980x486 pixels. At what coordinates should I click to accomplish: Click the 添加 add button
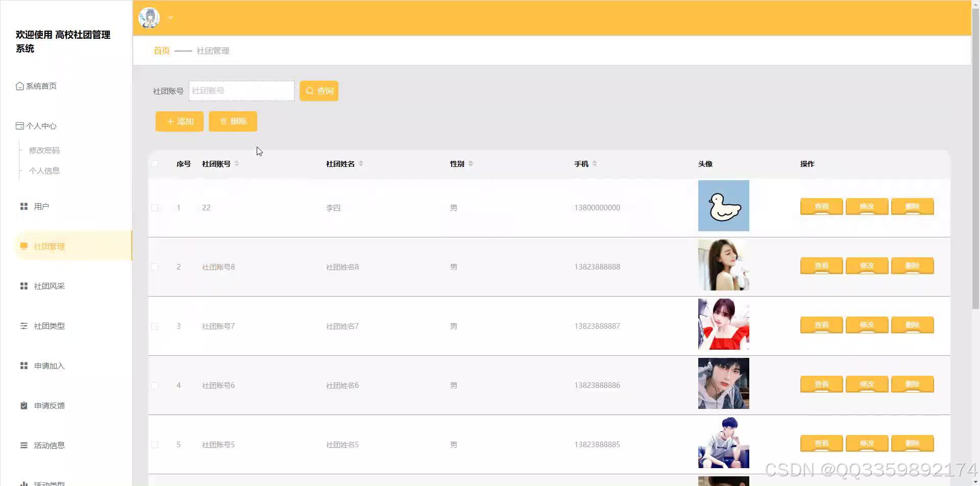pos(180,121)
